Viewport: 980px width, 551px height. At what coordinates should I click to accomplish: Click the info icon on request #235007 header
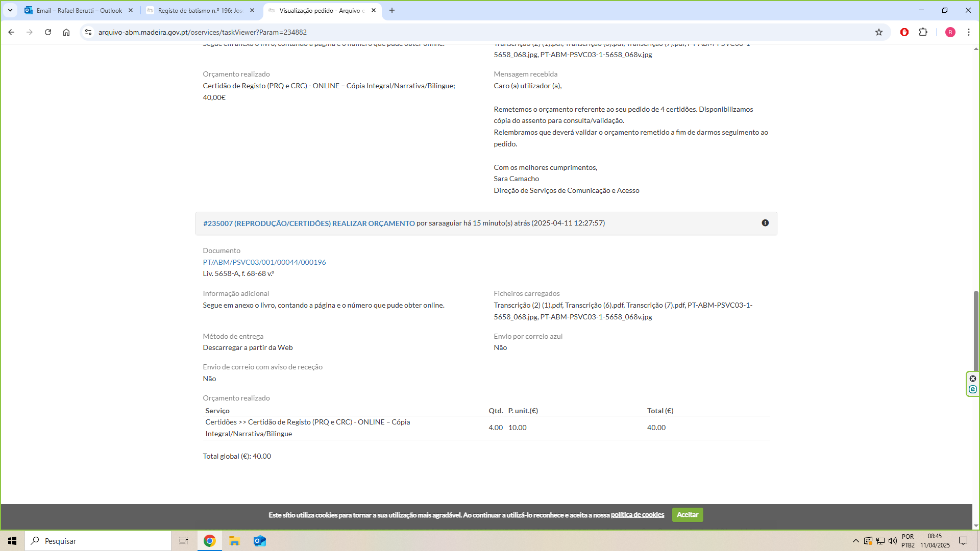point(765,223)
